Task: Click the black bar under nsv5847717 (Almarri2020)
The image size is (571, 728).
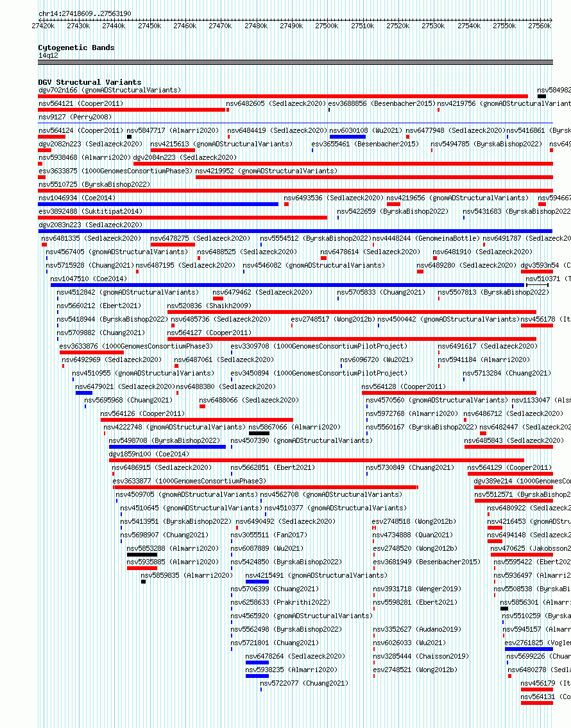Action: [129, 137]
